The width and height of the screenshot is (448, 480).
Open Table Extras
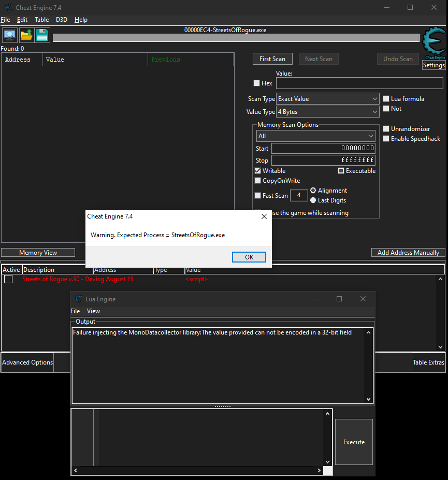click(x=428, y=362)
